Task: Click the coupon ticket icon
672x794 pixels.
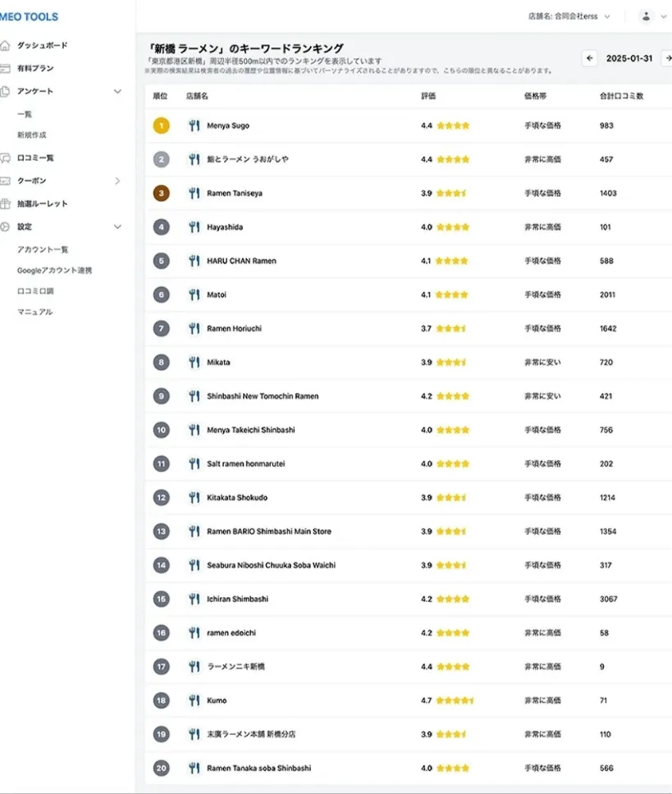Action: [6, 180]
